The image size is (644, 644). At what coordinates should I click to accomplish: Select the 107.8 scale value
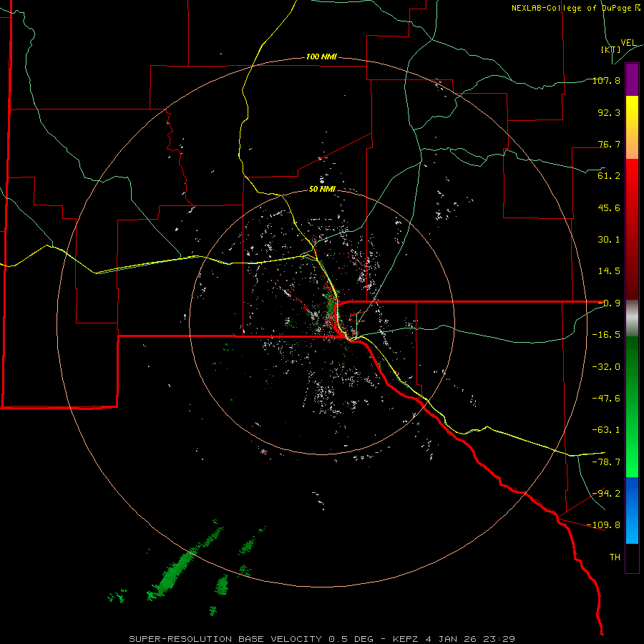[606, 80]
